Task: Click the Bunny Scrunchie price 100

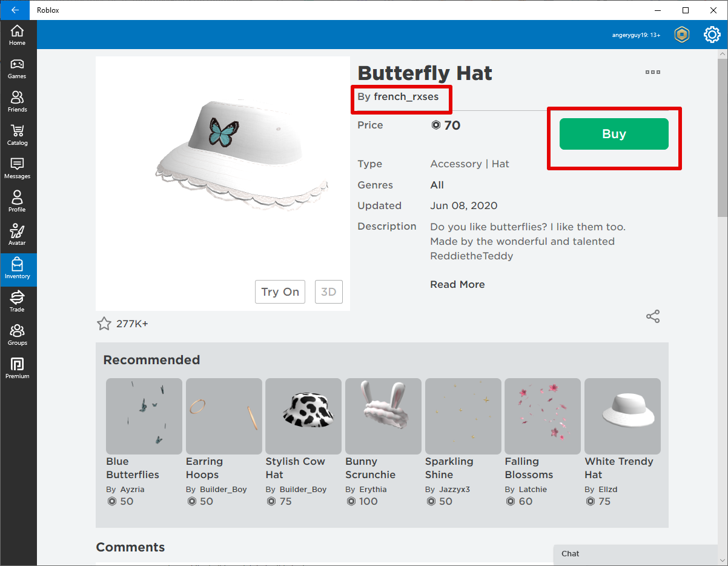Action: [368, 501]
